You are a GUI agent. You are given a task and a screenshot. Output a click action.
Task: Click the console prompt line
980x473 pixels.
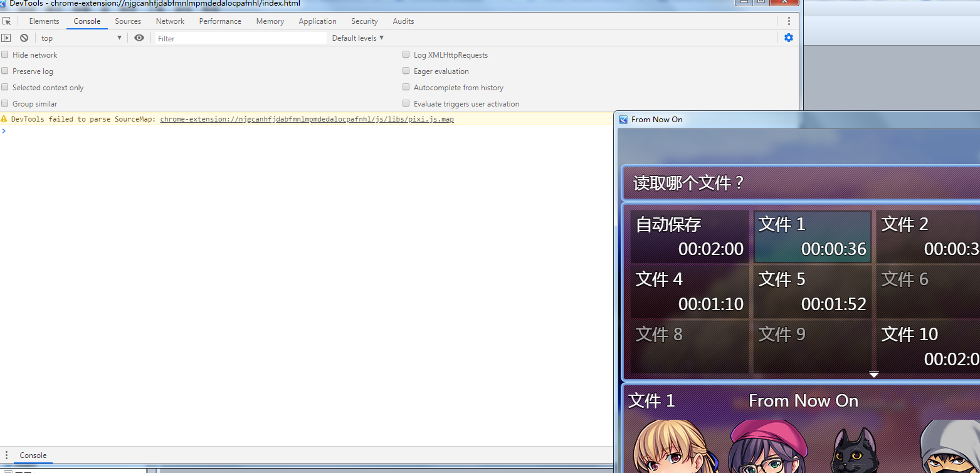click(307, 131)
